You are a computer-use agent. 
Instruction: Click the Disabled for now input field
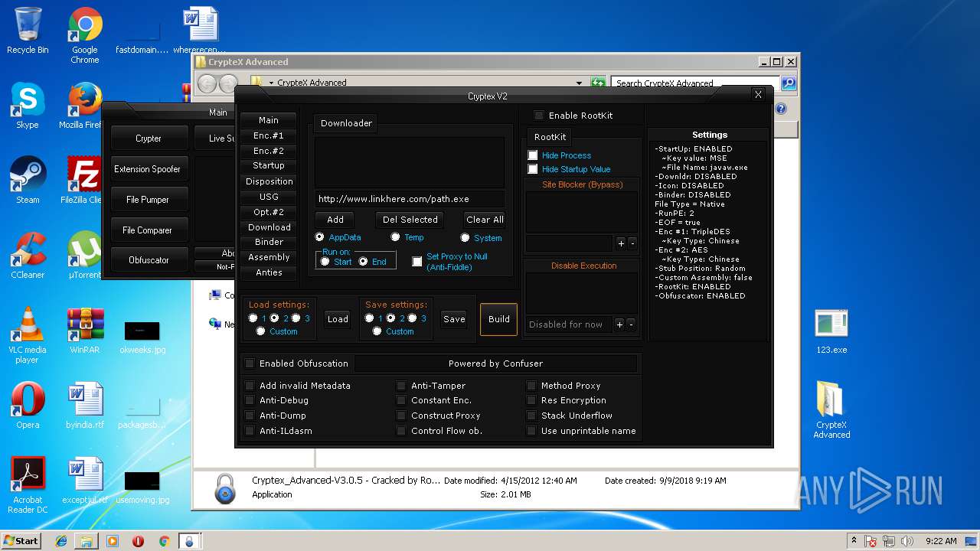(569, 324)
